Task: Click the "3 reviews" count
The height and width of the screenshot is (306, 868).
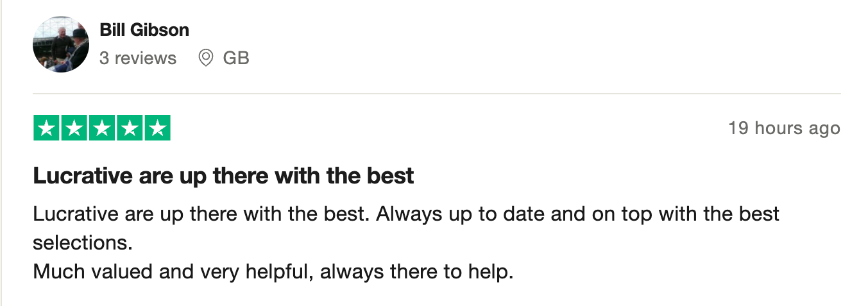Action: 137,58
